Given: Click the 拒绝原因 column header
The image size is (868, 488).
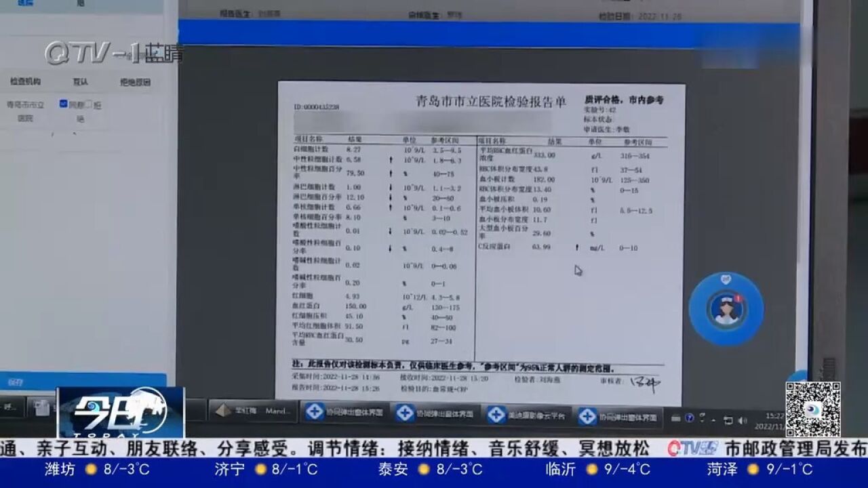Looking at the screenshot, I should click(x=136, y=82).
